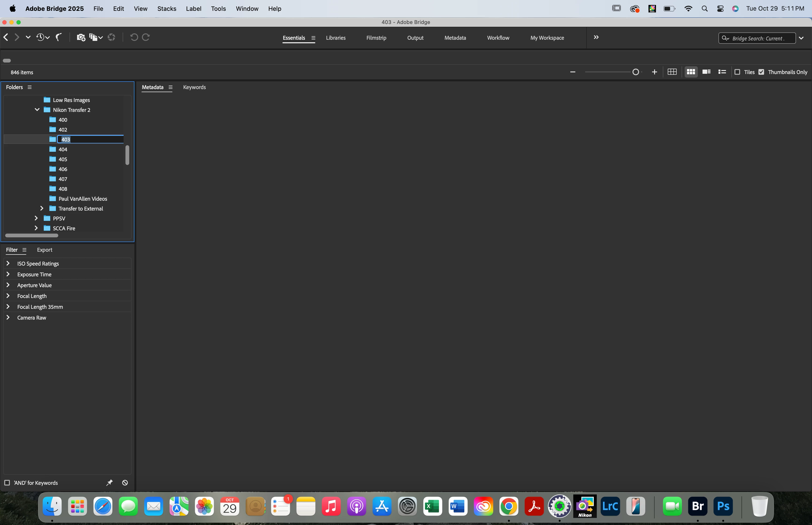Screen dimensions: 812x525
Task: Enable the Tiles checkbox
Action: click(737, 72)
